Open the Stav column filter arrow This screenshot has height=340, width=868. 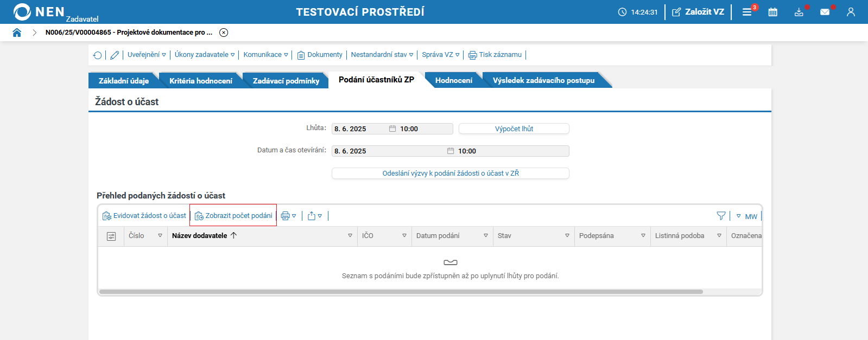click(567, 235)
